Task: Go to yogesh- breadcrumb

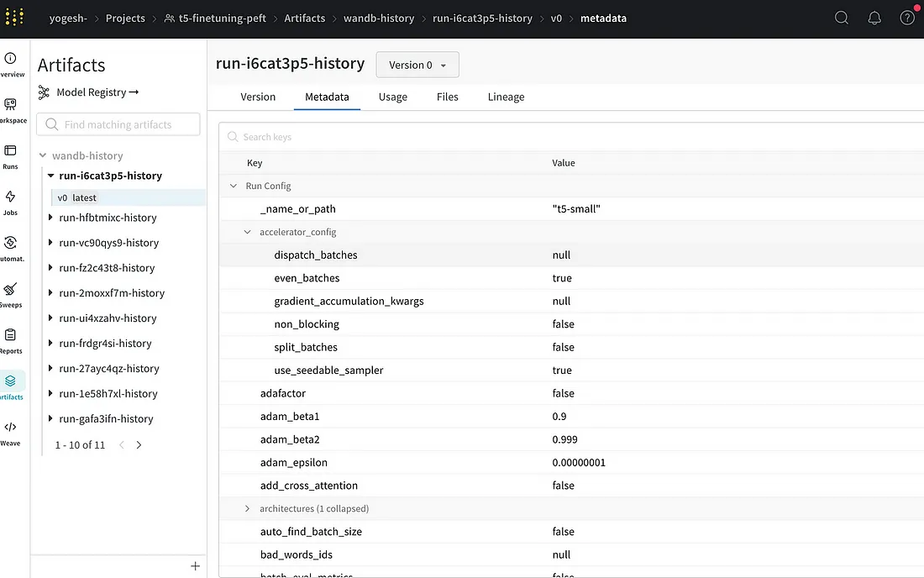Action: [68, 18]
